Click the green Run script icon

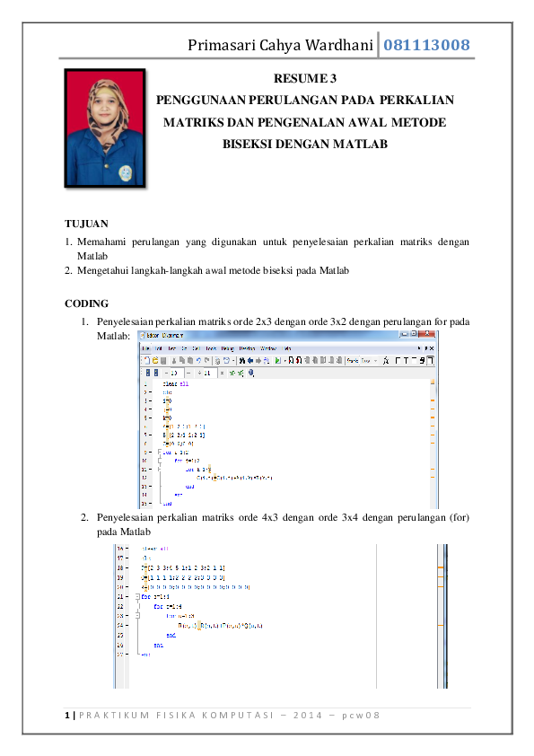[x=277, y=360]
